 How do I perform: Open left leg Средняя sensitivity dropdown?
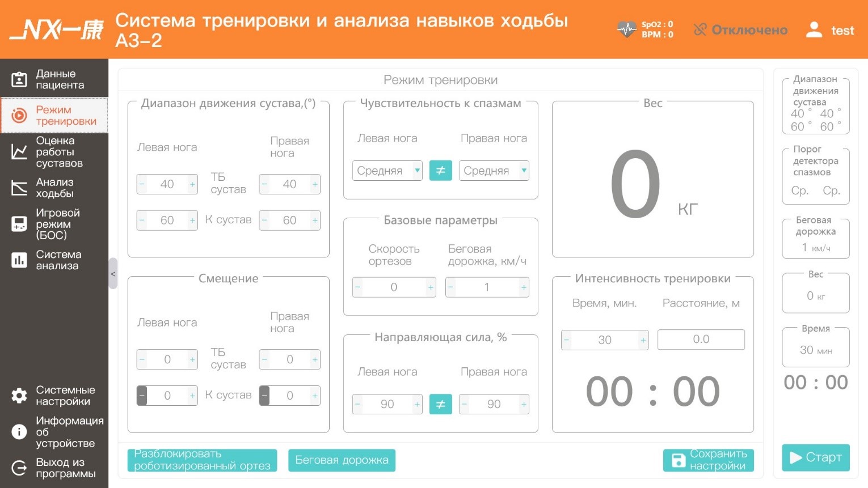pos(387,171)
